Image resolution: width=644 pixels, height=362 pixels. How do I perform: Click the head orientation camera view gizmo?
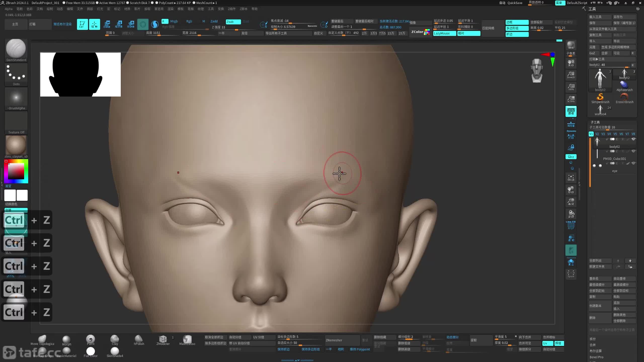pos(537,71)
